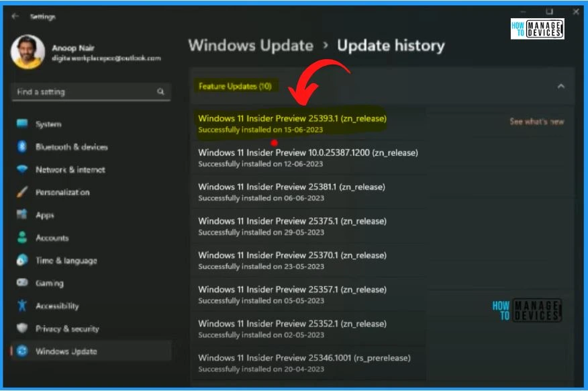The width and height of the screenshot is (588, 391).
Task: Select Insider Preview 25381.1 entry
Action: coord(308,191)
